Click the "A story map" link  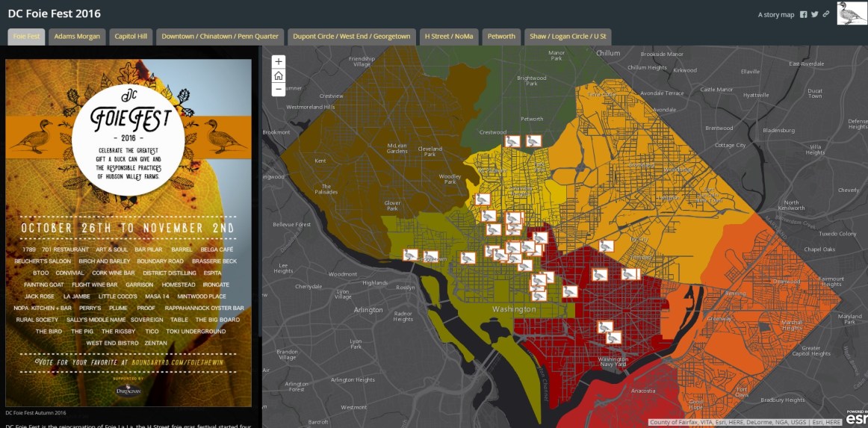775,15
